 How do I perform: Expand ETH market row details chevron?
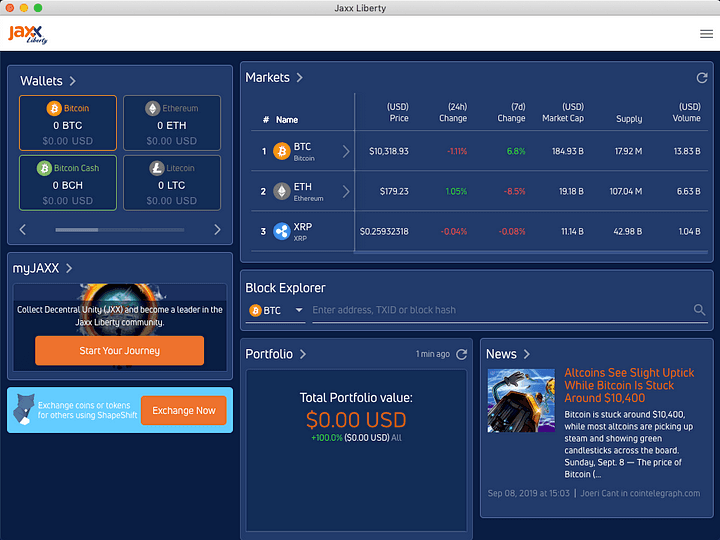pos(346,191)
